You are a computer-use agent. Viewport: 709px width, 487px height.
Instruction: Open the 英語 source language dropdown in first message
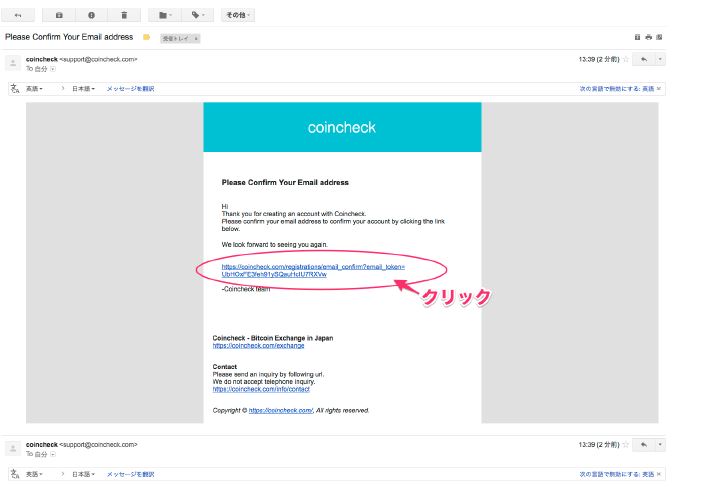[x=34, y=89]
